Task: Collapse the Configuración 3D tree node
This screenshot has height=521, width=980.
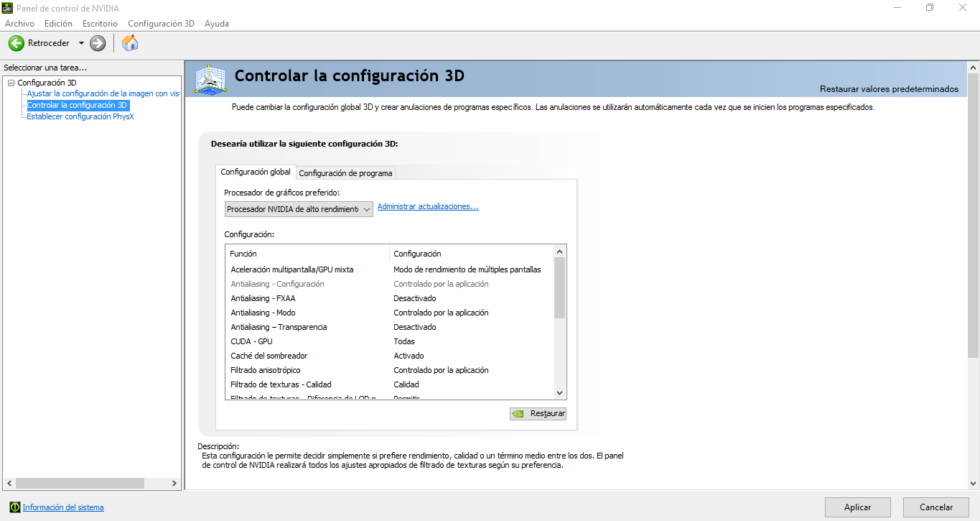Action: 11,83
